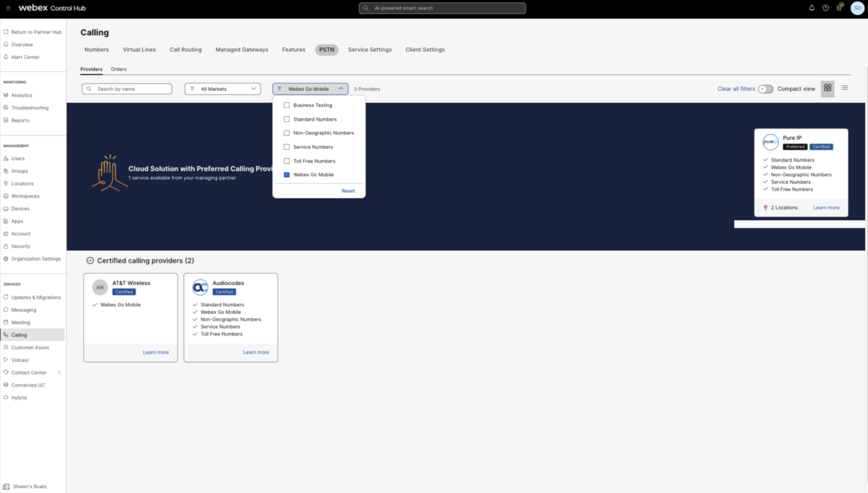
Task: Open Workspaces in the sidebar
Action: point(25,196)
